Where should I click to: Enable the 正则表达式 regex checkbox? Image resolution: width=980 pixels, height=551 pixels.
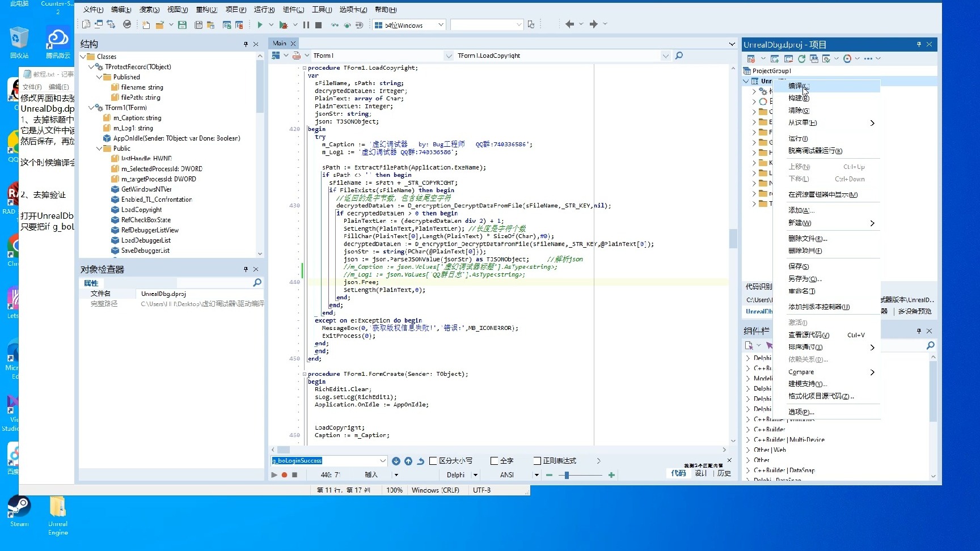point(537,461)
